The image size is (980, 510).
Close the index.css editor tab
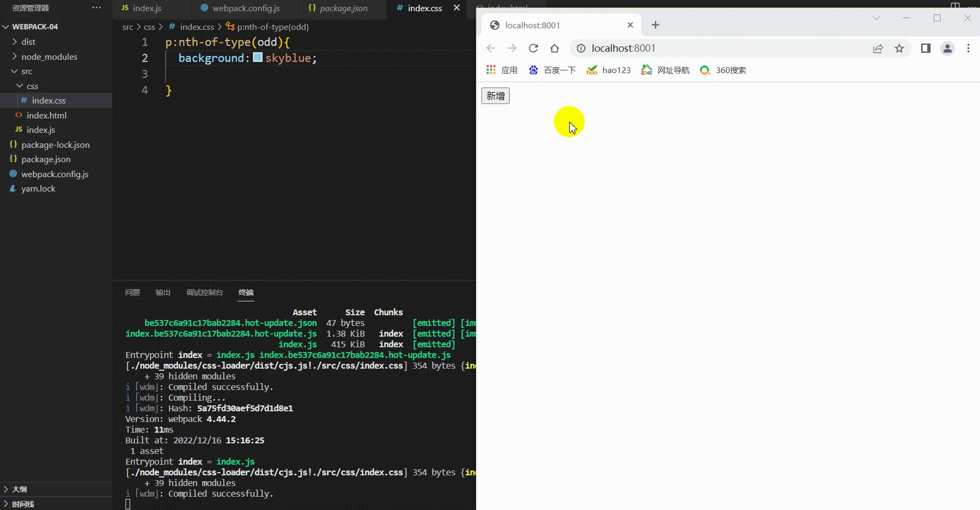[x=456, y=8]
